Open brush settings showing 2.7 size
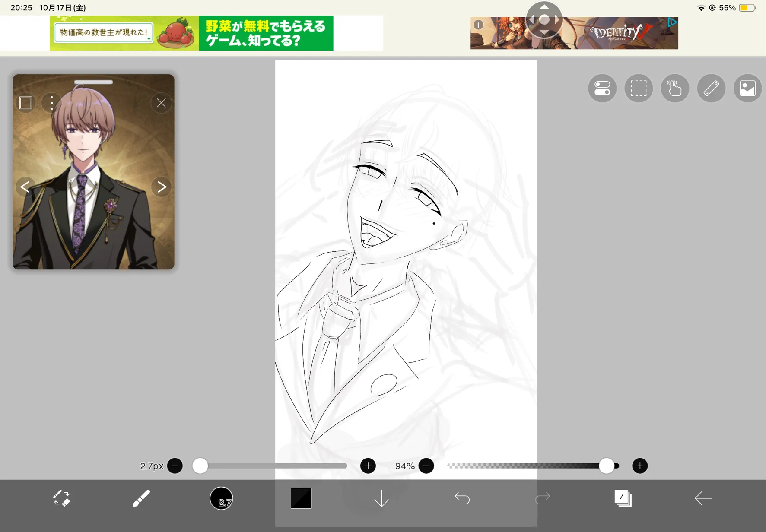 coord(221,498)
